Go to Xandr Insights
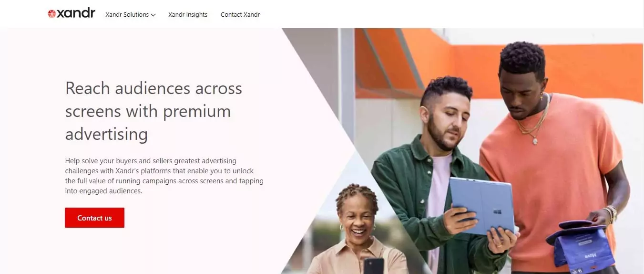The height and width of the screenshot is (274, 644). 188,15
